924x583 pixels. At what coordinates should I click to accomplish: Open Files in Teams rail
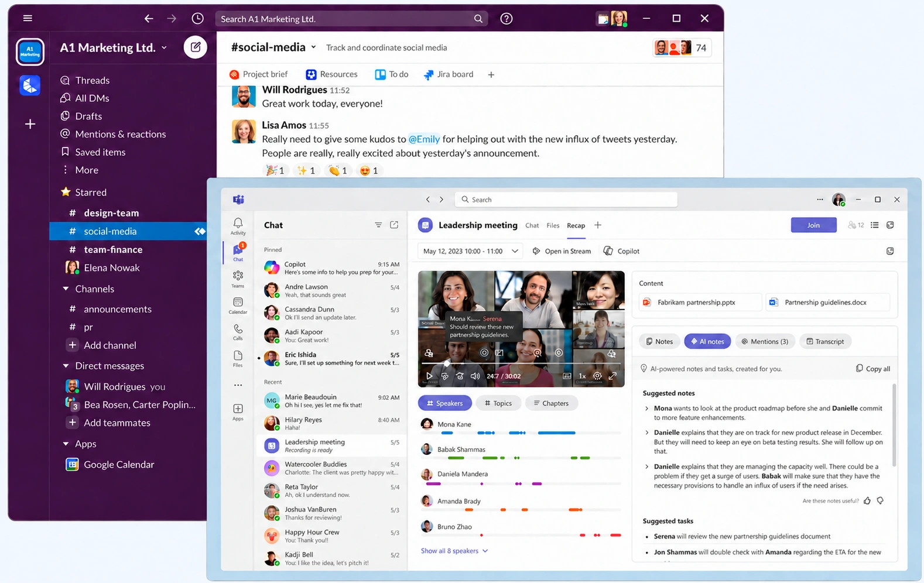point(238,358)
